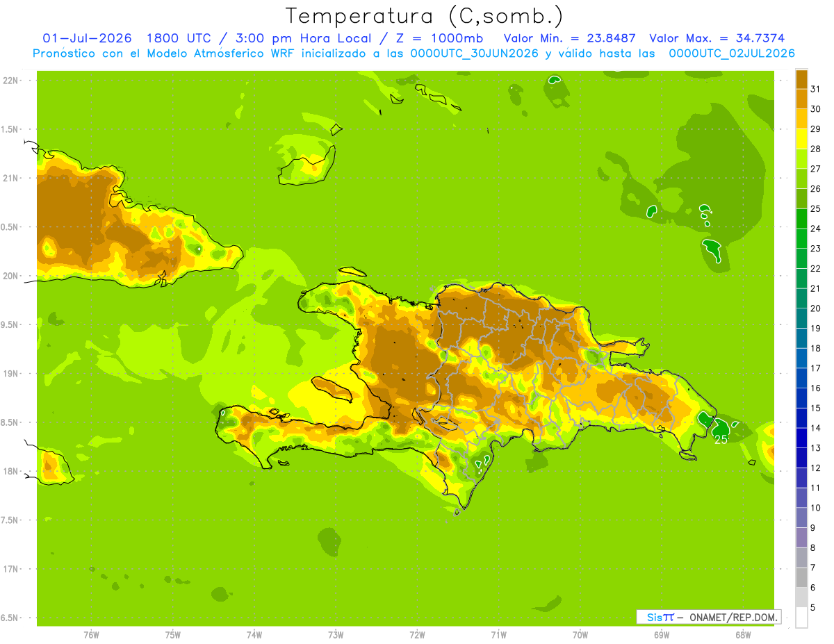Viewport: 834px width, 644px height.
Task: Click the "17N" latitude axis label
Action: (10, 570)
